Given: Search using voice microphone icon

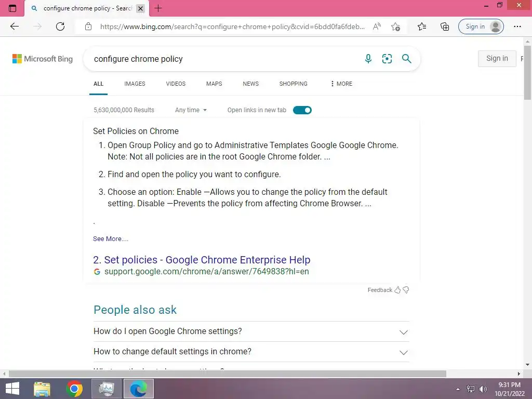Looking at the screenshot, I should [x=368, y=59].
